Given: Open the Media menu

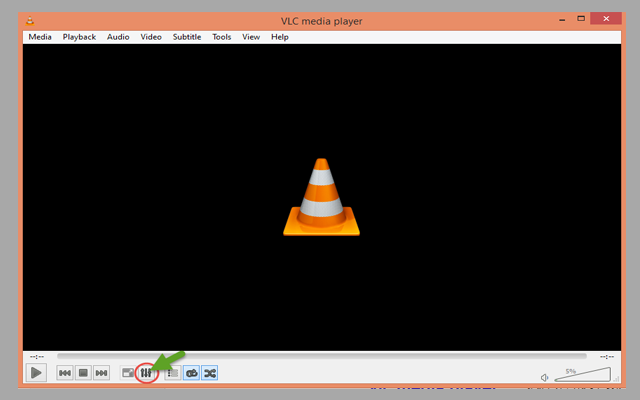Looking at the screenshot, I should (x=40, y=37).
